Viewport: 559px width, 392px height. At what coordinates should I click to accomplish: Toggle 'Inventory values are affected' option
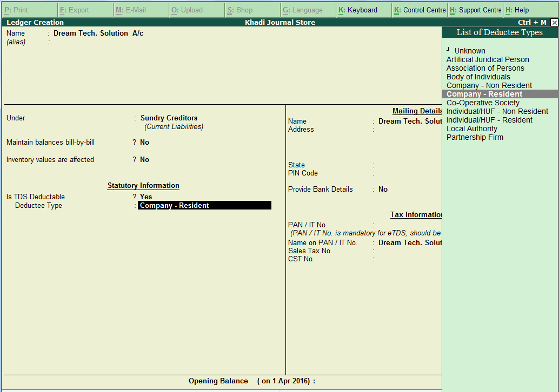[142, 159]
